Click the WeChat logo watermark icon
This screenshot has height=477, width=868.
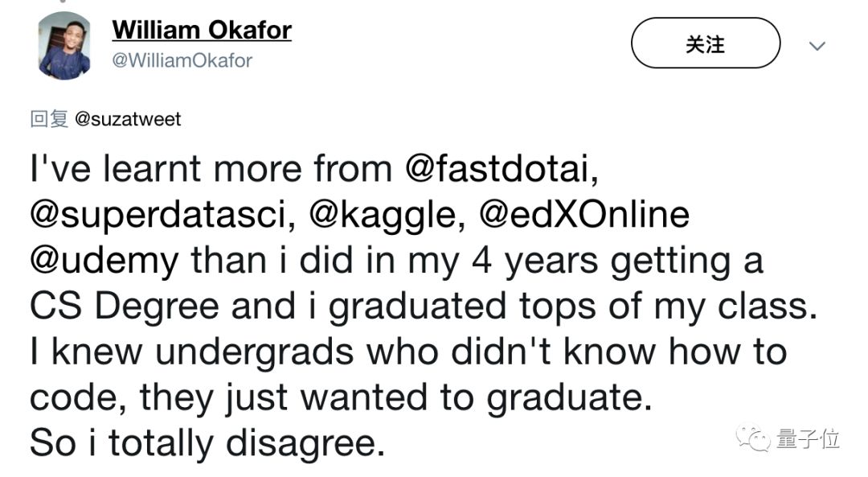753,439
